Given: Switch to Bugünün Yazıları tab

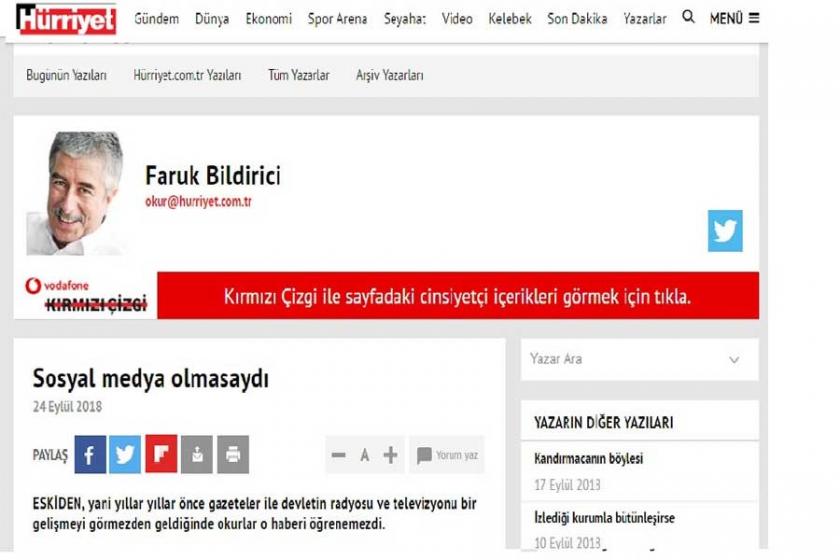Looking at the screenshot, I should tap(66, 75).
